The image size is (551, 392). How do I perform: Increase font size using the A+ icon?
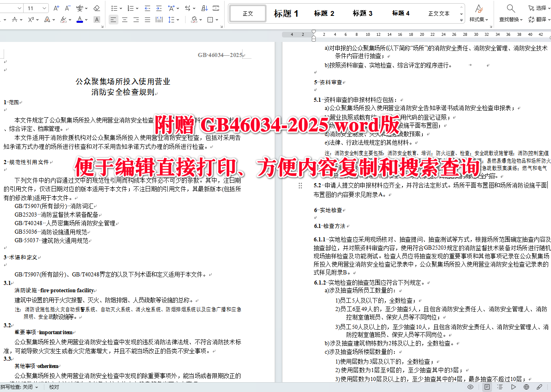click(x=56, y=8)
